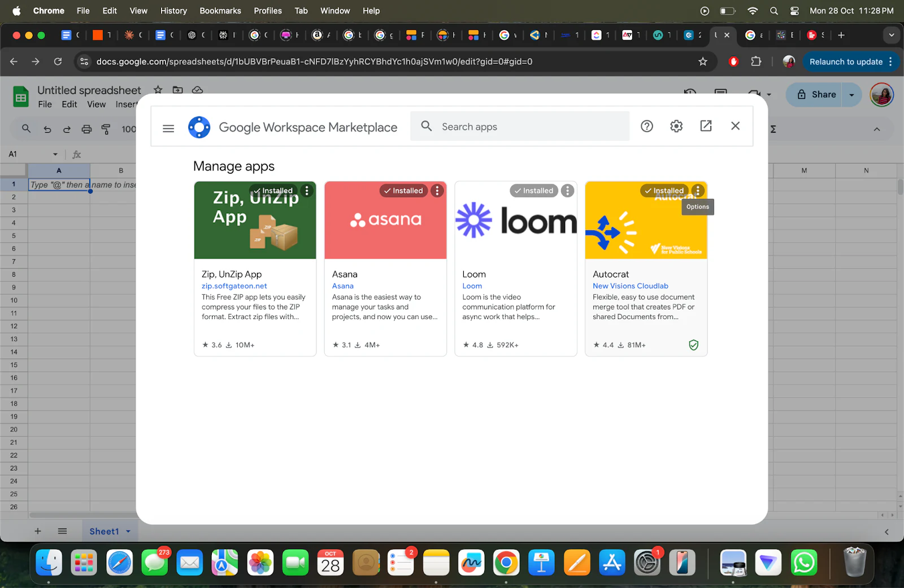Image resolution: width=904 pixels, height=588 pixels.
Task: Open New Visions Cloudlab developer link
Action: (630, 286)
